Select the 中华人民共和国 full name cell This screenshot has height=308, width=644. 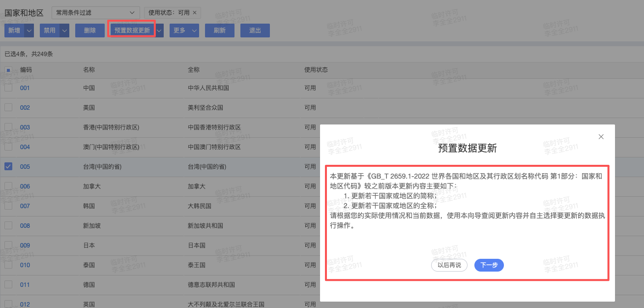(x=208, y=88)
